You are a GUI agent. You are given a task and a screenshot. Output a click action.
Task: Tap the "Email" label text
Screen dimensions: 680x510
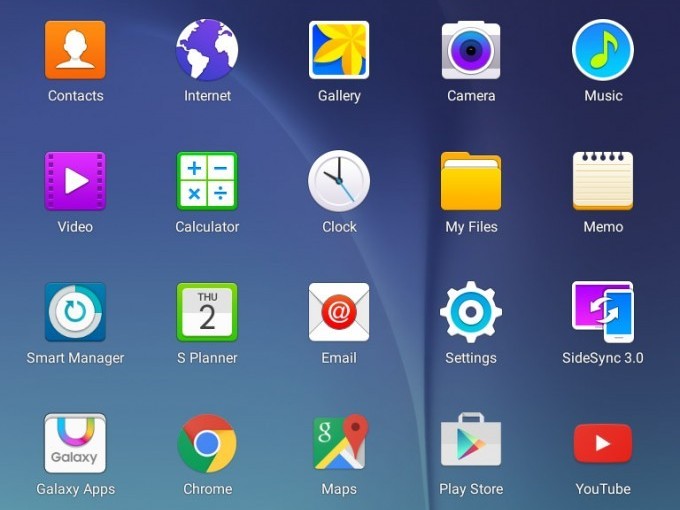tap(339, 358)
